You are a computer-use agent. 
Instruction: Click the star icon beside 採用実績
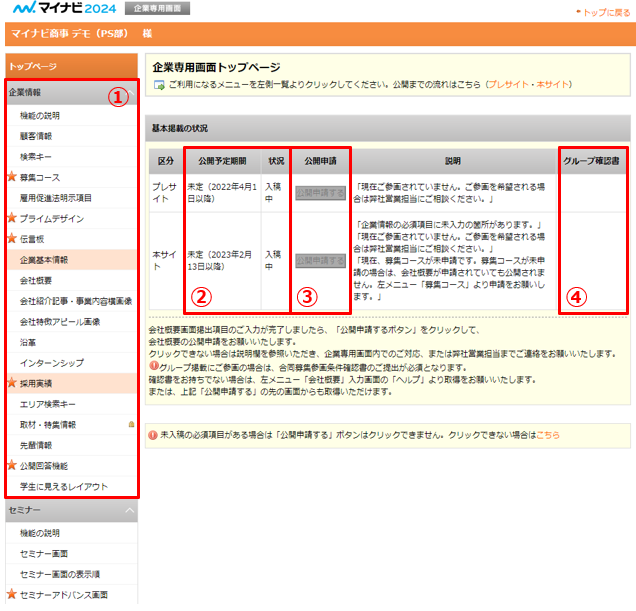(x=12, y=382)
